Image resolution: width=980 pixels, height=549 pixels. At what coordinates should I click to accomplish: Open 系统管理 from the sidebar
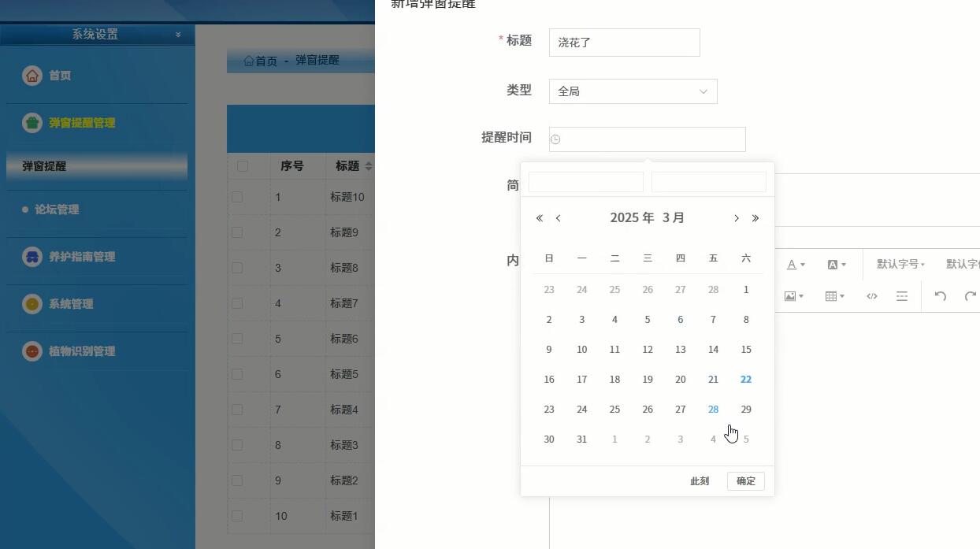pos(72,304)
